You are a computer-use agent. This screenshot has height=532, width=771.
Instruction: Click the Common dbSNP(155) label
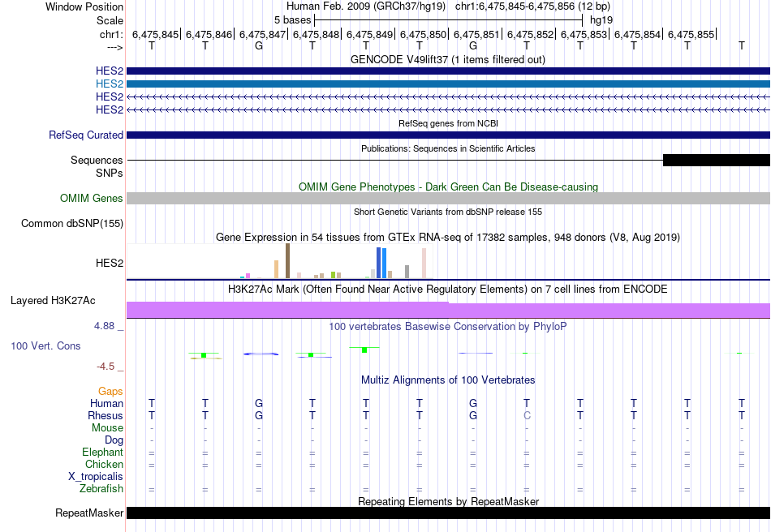click(71, 224)
